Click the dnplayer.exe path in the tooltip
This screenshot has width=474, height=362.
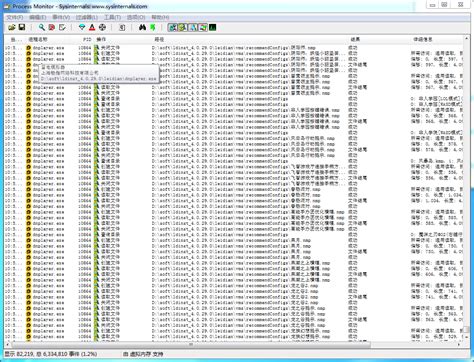pos(99,79)
